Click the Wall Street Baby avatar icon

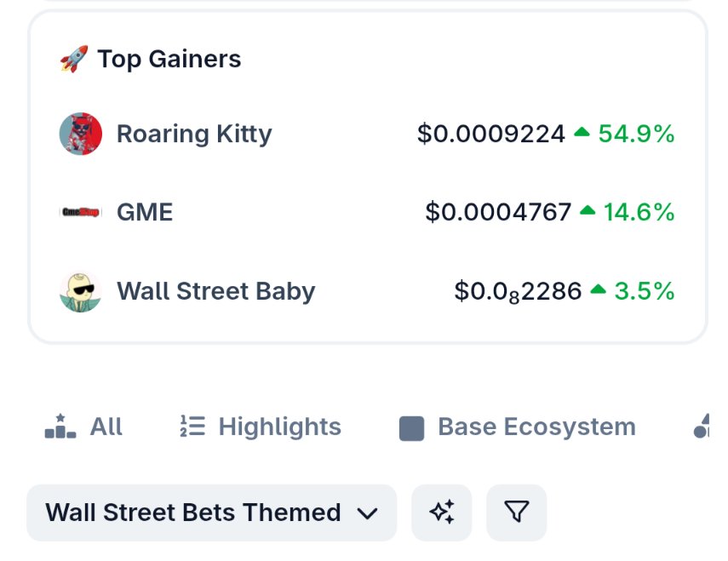click(81, 291)
